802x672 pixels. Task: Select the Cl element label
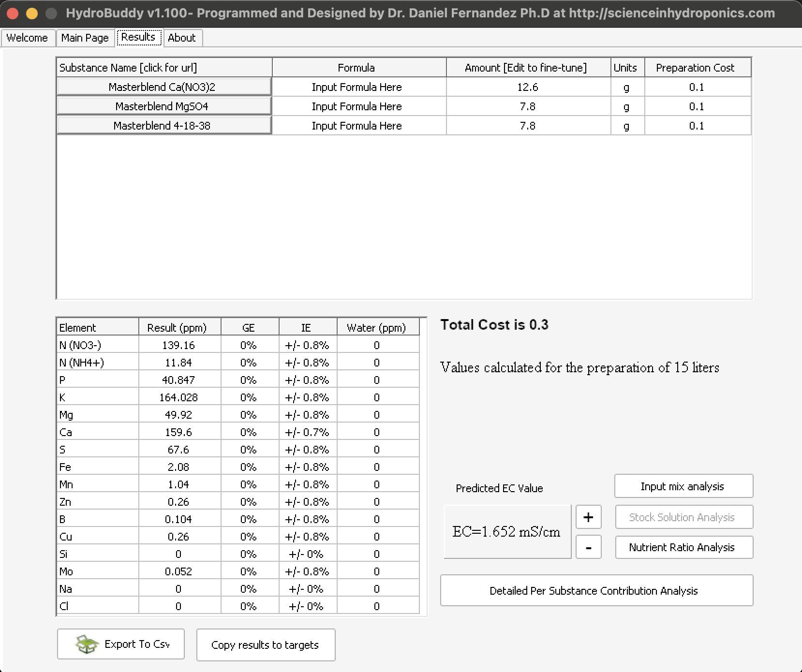pyautogui.click(x=98, y=606)
